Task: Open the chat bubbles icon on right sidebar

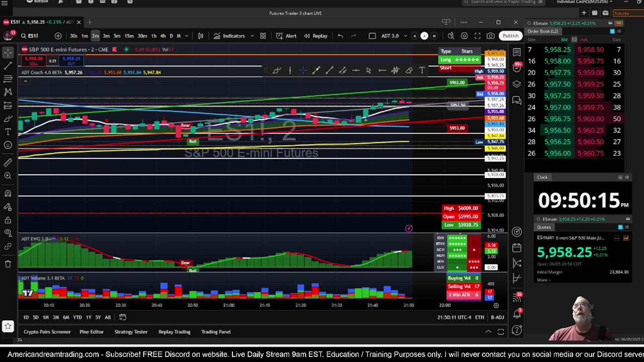Action: pyautogui.click(x=517, y=101)
